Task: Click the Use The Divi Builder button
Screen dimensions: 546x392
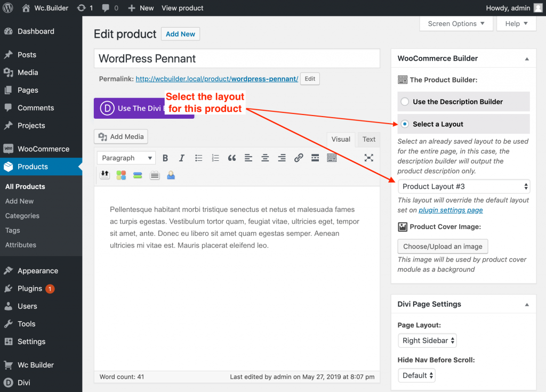Action: (x=144, y=108)
